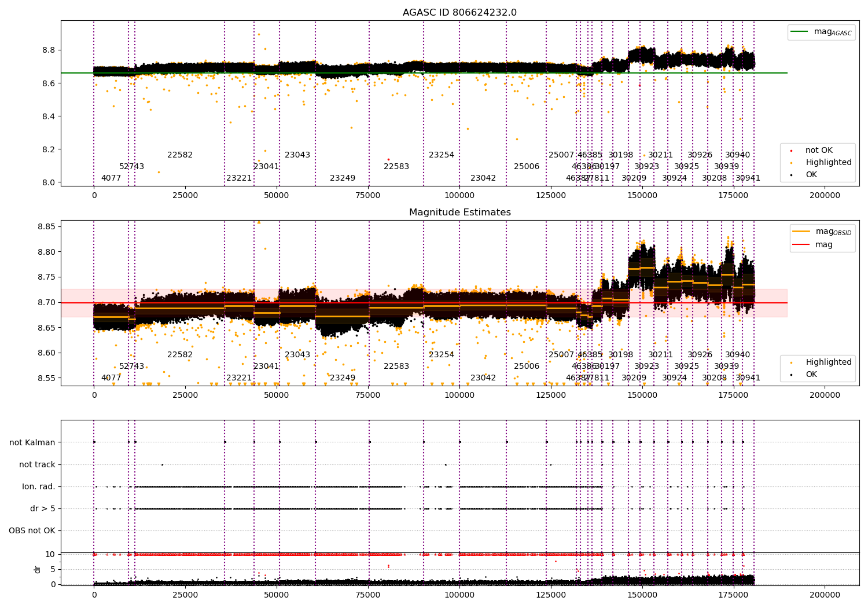Screen dimensions: 868x608
Task: Select the "8.0" y-axis tick label
Action: (x=49, y=182)
